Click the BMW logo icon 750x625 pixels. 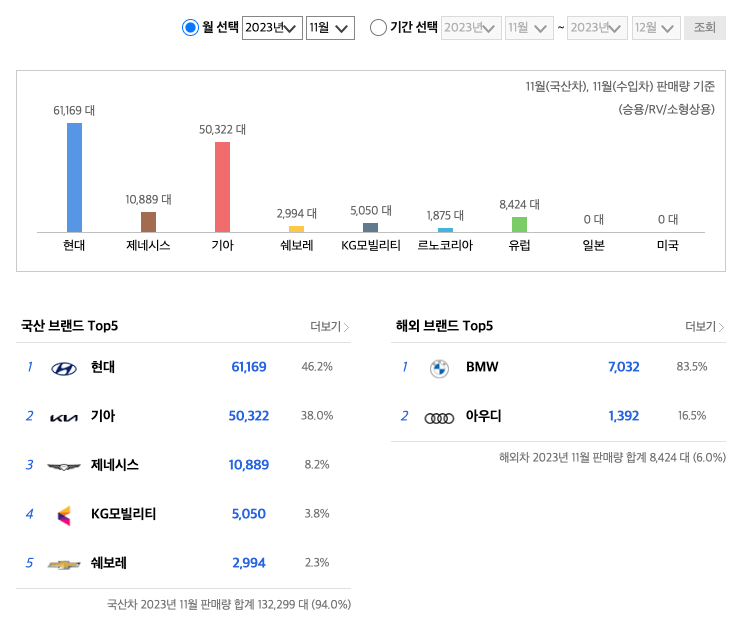pyautogui.click(x=439, y=369)
